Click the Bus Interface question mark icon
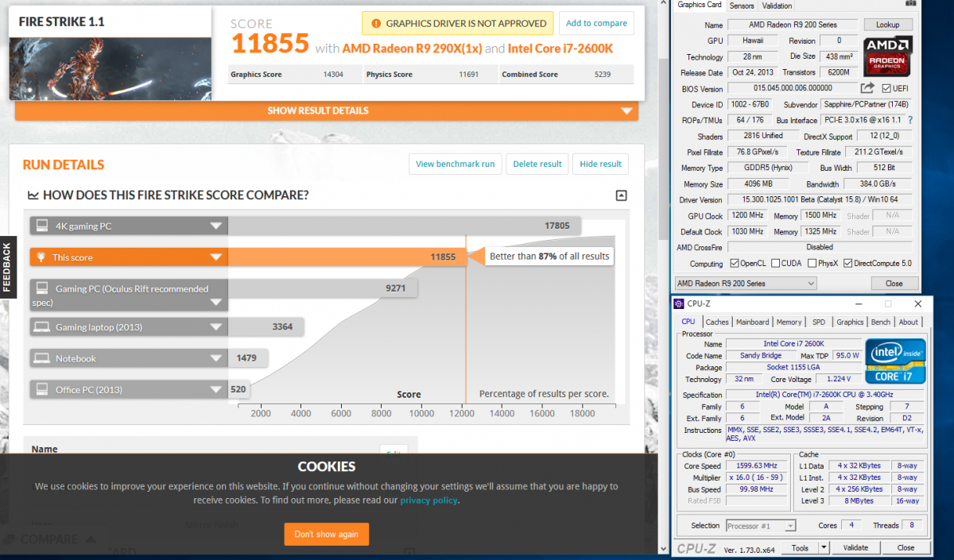Viewport: 954px width, 560px height. coord(910,120)
